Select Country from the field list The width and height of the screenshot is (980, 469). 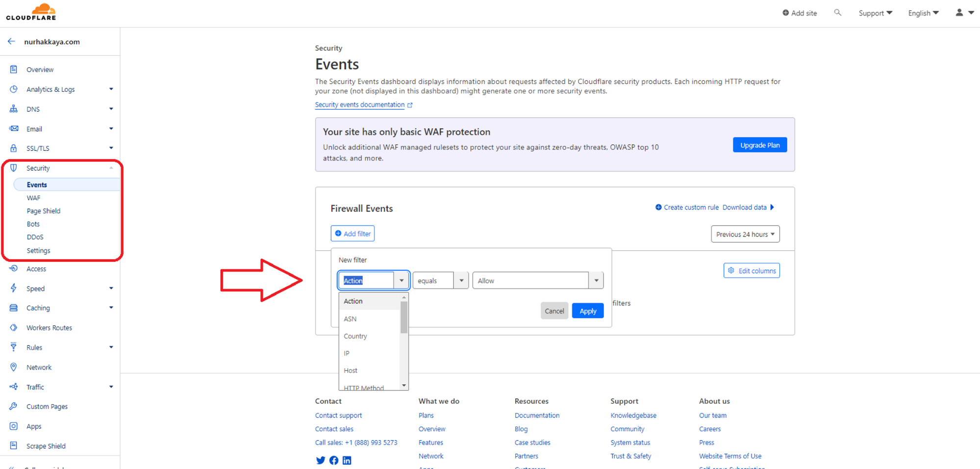(370, 336)
